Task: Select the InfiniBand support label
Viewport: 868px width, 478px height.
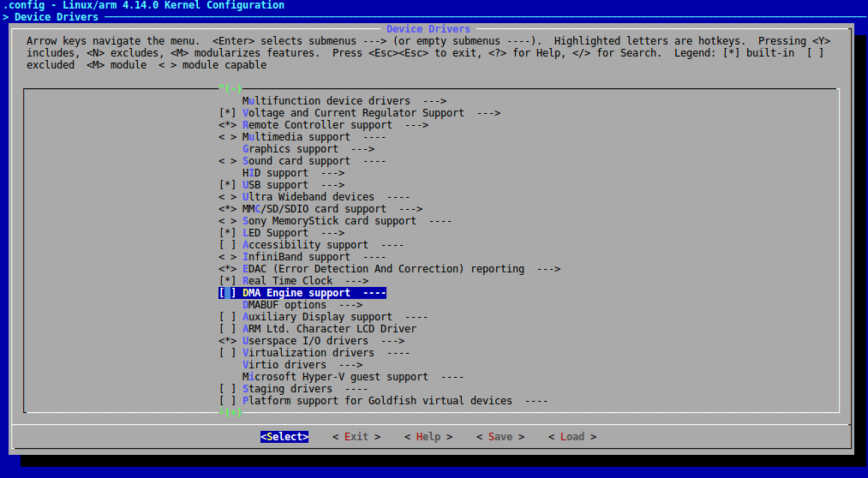Action: (x=296, y=257)
